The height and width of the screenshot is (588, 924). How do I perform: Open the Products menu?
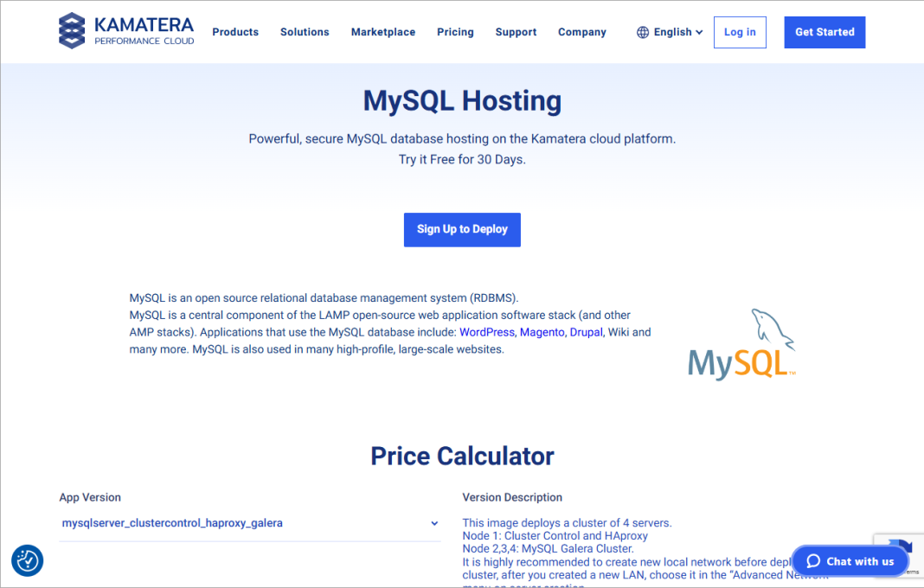coord(235,32)
